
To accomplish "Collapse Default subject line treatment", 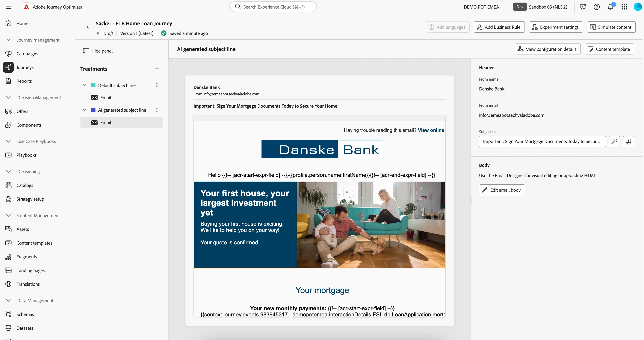I will (x=84, y=86).
